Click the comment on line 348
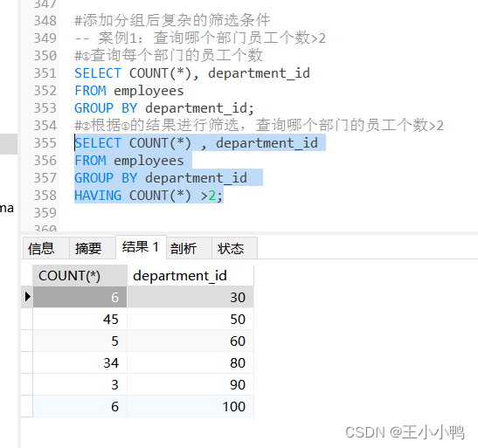 172,20
